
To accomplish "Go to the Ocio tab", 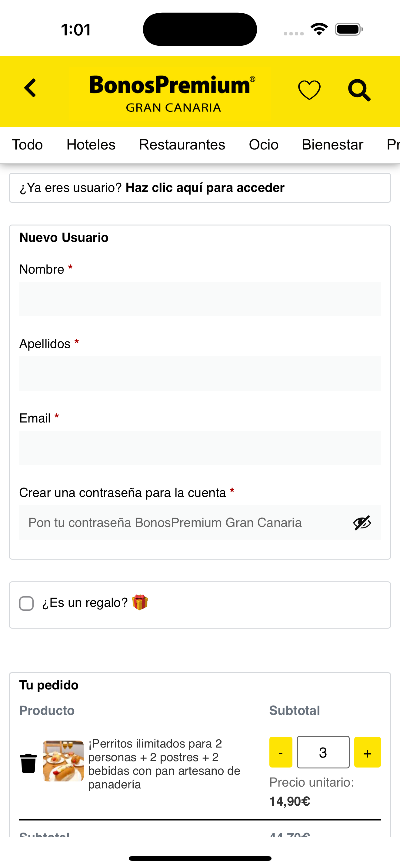I will [263, 145].
